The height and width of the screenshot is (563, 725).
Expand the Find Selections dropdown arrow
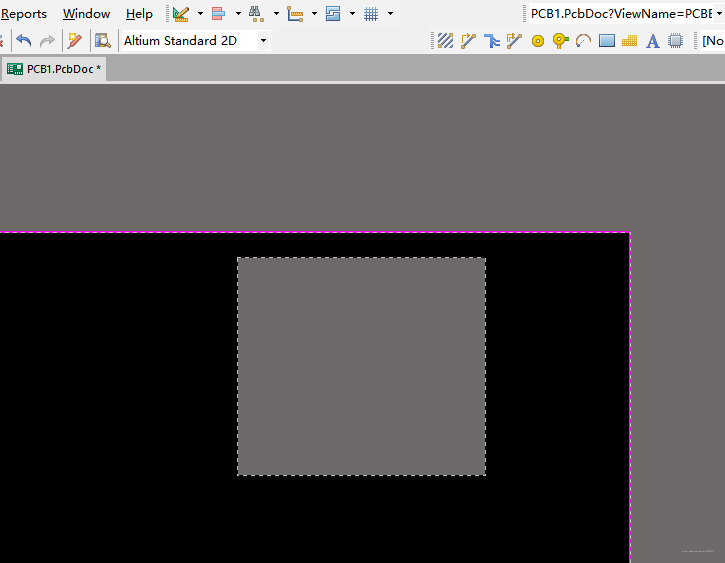coord(276,14)
